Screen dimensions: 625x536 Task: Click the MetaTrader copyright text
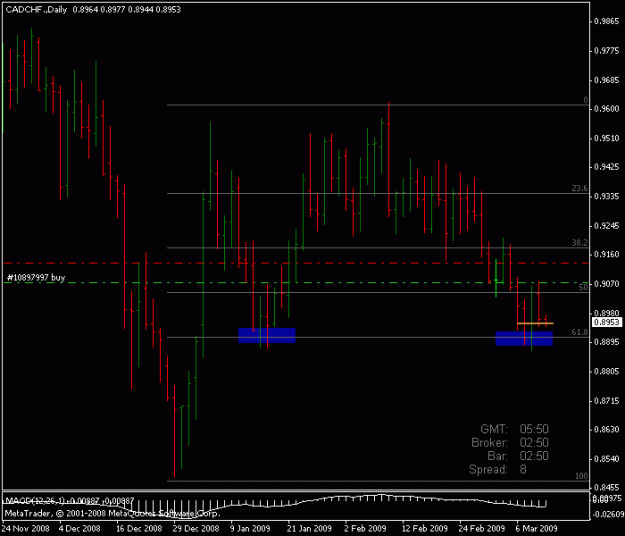click(x=112, y=513)
